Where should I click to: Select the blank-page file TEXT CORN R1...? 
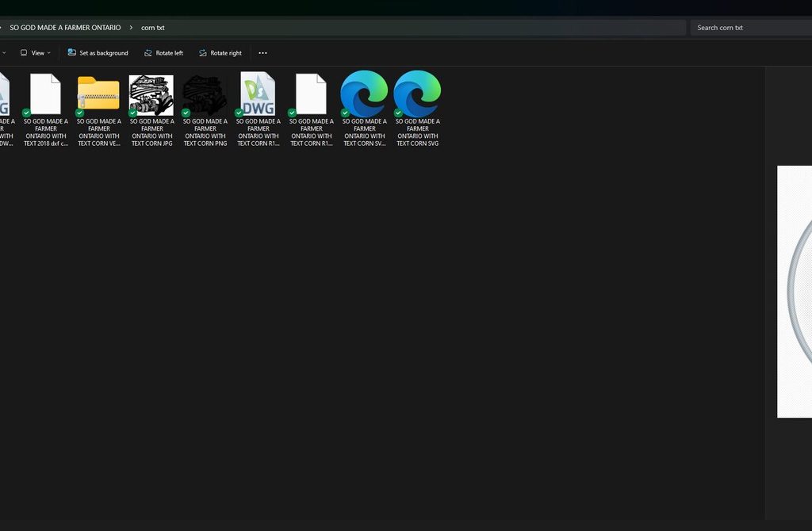point(311,95)
